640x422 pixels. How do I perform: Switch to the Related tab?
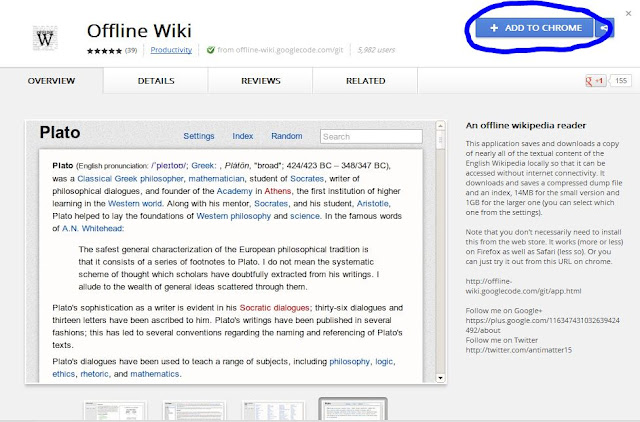(x=366, y=81)
